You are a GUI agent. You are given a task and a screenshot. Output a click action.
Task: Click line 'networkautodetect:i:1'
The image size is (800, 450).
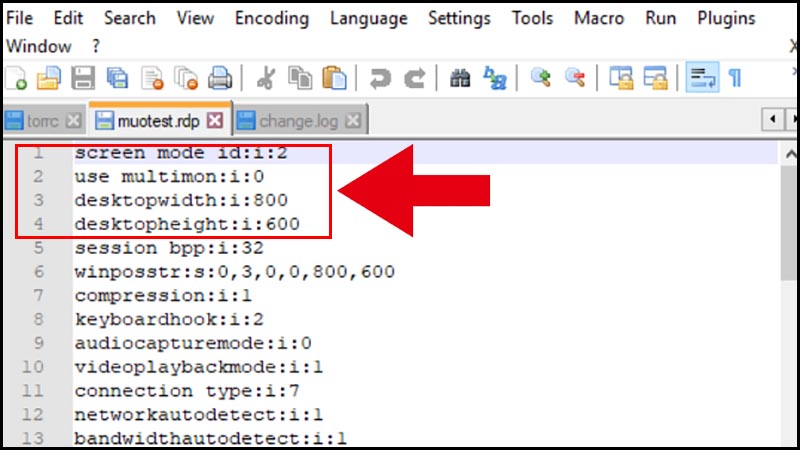(199, 414)
